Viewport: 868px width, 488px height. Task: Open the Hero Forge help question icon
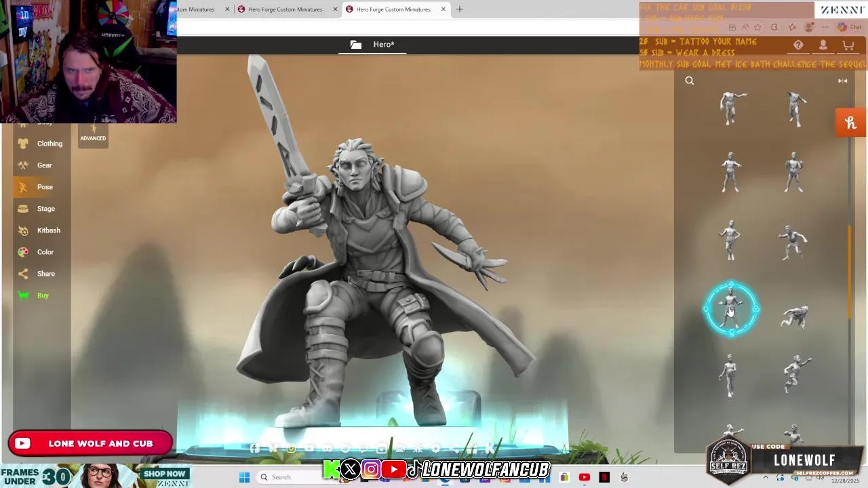798,45
